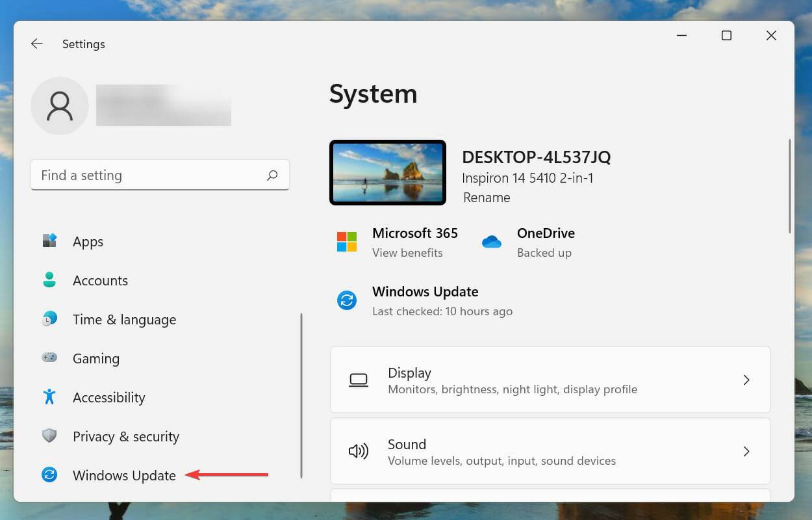Click the user profile avatar
Image resolution: width=812 pixels, height=520 pixels.
click(60, 105)
